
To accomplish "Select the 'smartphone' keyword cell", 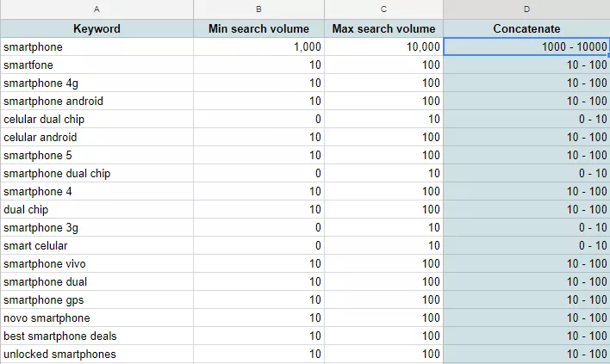I will 96,47.
